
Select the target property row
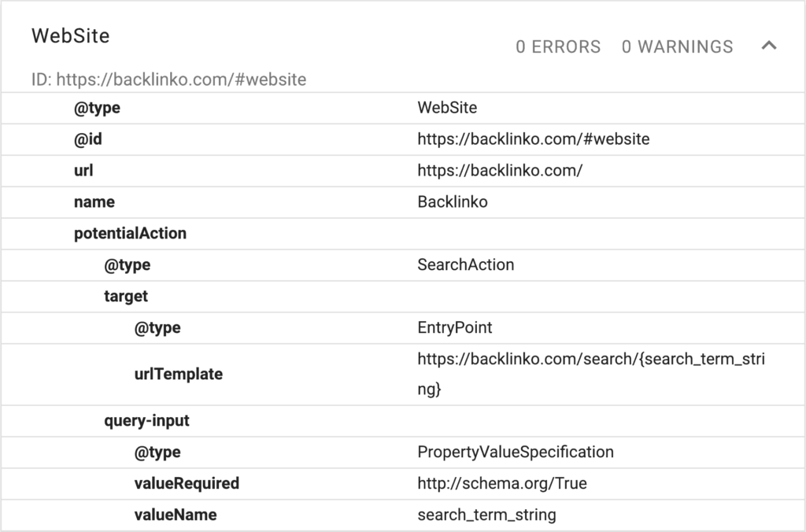[x=126, y=297]
